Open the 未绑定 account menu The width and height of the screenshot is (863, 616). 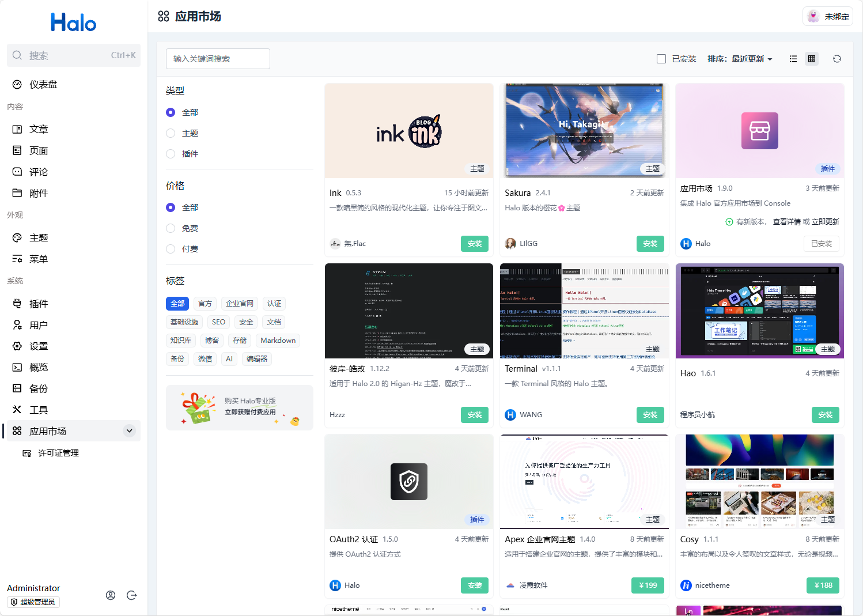point(828,17)
